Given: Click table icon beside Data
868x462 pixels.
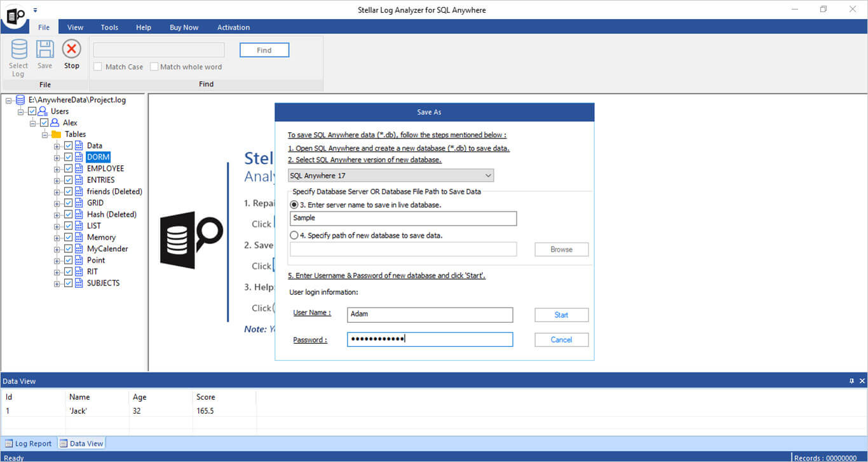Looking at the screenshot, I should click(x=79, y=146).
